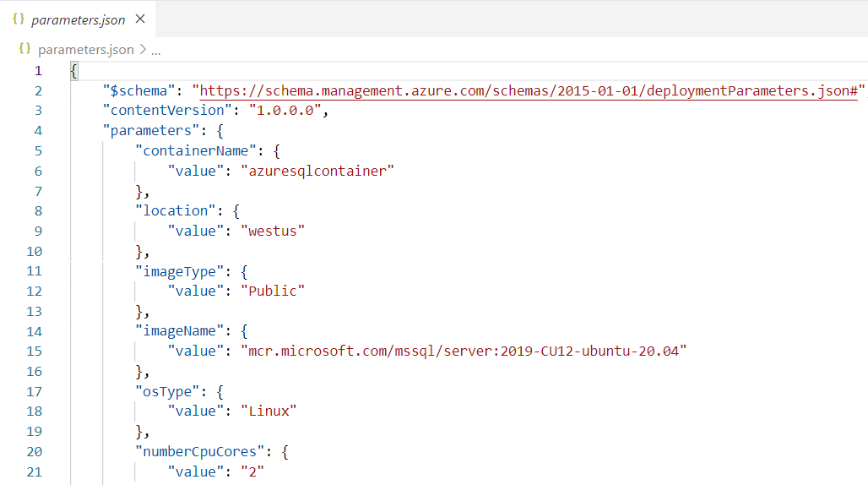Click the "Public" value string
The height and width of the screenshot is (485, 868).
pyautogui.click(x=272, y=291)
